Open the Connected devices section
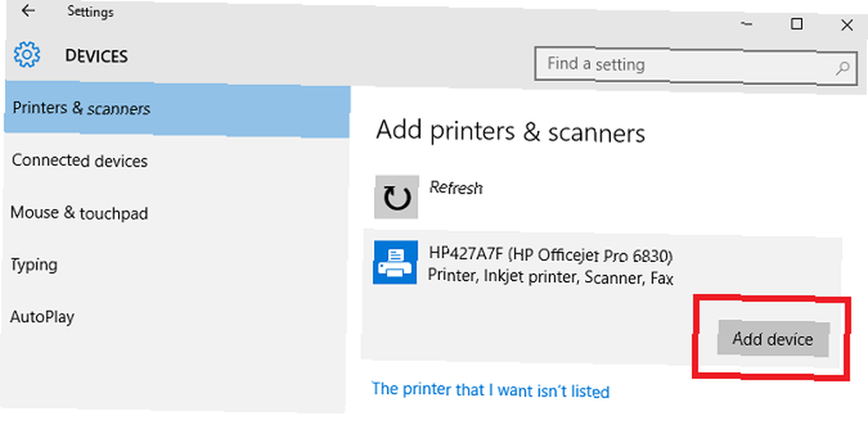The width and height of the screenshot is (868, 425). point(80,161)
